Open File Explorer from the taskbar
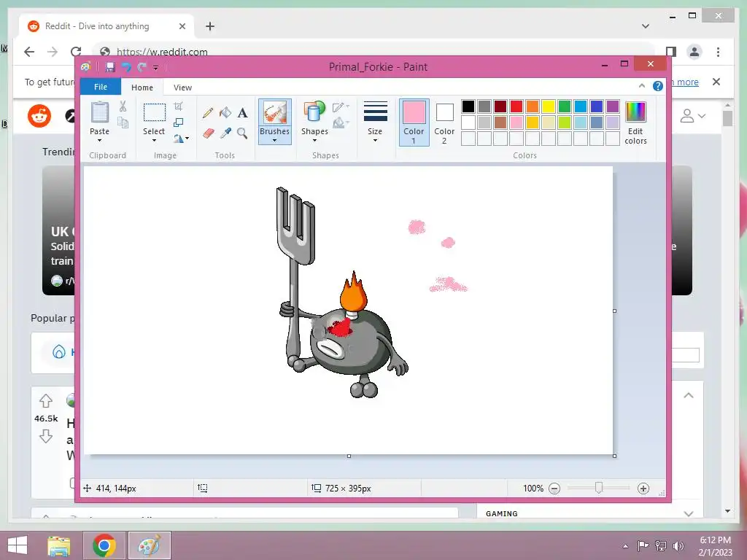The image size is (747, 560). click(x=58, y=546)
